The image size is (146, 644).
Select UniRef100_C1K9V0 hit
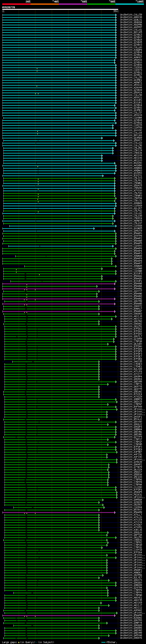click(x=131, y=246)
